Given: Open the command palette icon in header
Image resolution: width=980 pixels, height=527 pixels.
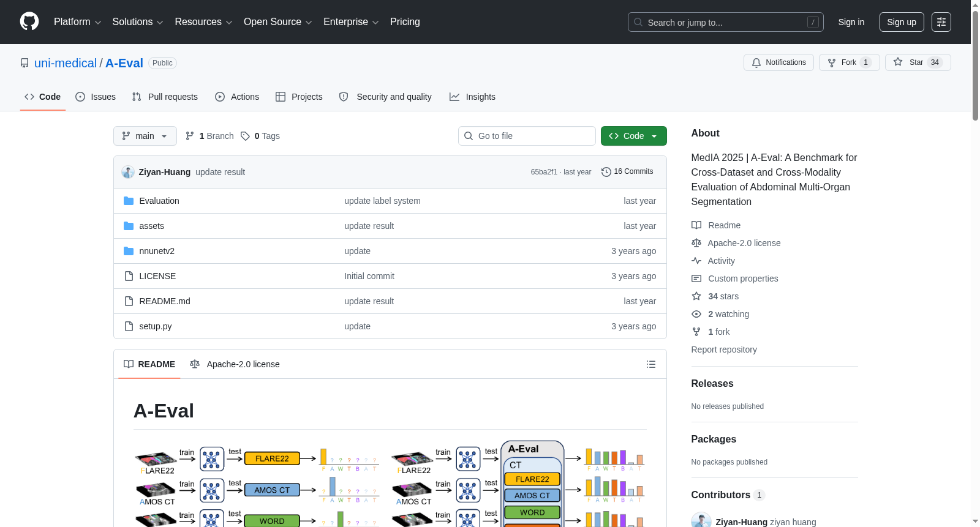Looking at the screenshot, I should (941, 22).
